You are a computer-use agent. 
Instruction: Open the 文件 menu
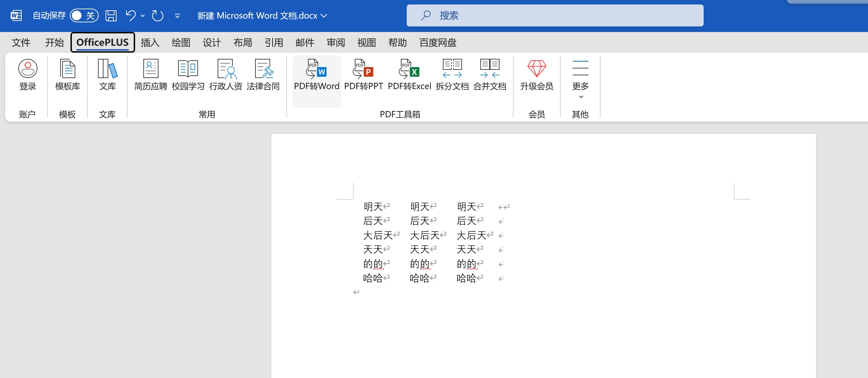coord(21,43)
